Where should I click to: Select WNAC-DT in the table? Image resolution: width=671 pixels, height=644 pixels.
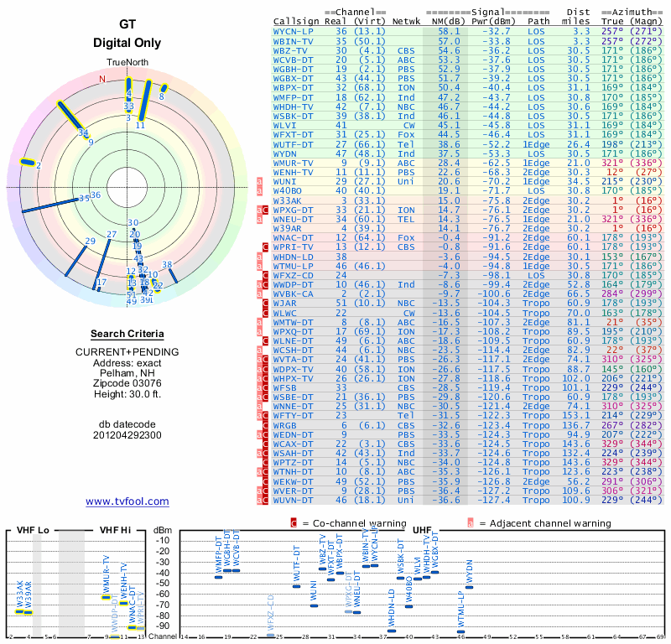click(x=293, y=238)
